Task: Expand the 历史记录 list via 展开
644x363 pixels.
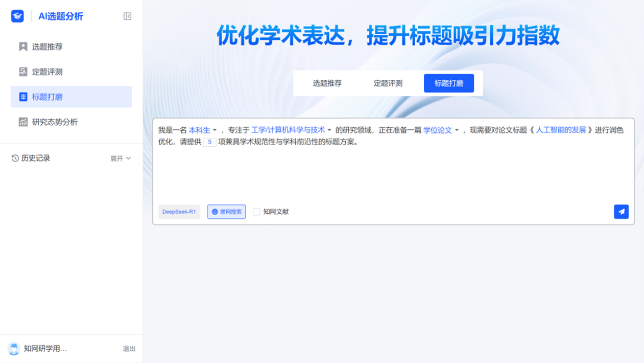Action: [121, 158]
